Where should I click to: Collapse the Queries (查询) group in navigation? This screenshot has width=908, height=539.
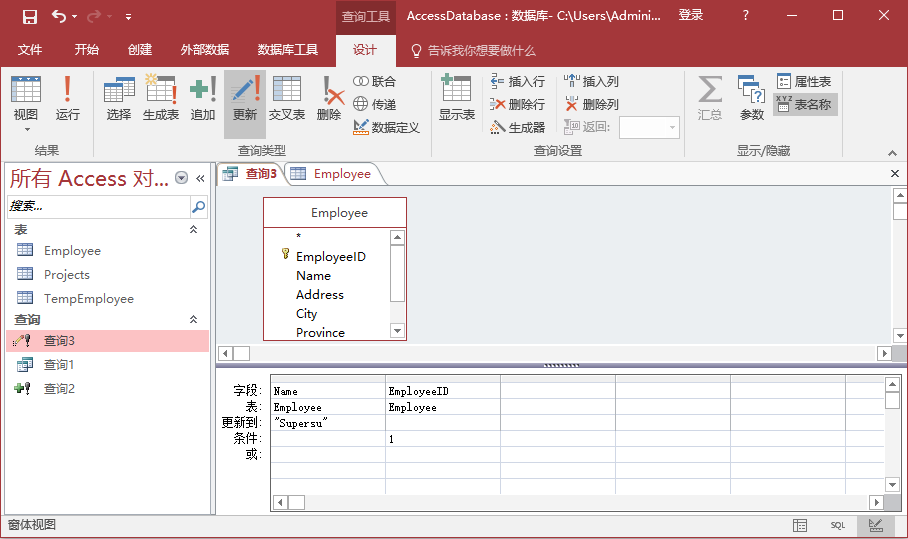coord(194,320)
